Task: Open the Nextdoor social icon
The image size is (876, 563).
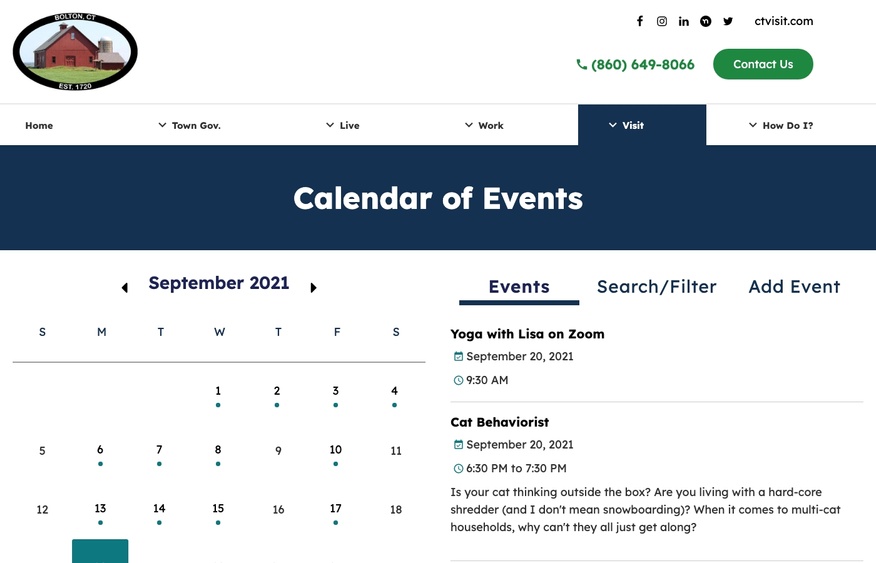Action: click(706, 21)
